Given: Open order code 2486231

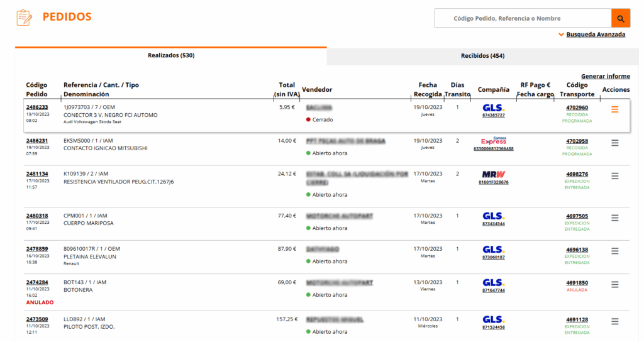Looking at the screenshot, I should point(37,140).
